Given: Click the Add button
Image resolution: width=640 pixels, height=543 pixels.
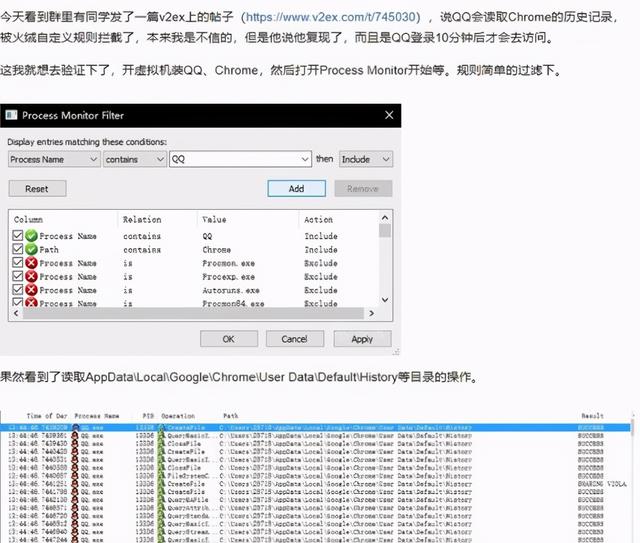Looking at the screenshot, I should click(296, 189).
